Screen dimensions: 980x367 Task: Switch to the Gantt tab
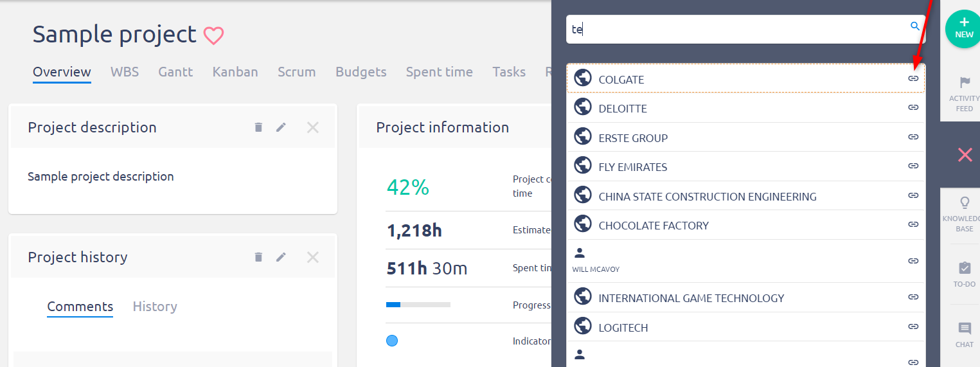click(x=175, y=72)
